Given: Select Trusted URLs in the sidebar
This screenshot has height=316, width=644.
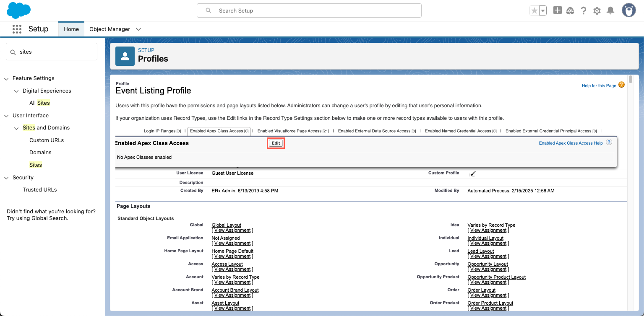Looking at the screenshot, I should tap(39, 190).
